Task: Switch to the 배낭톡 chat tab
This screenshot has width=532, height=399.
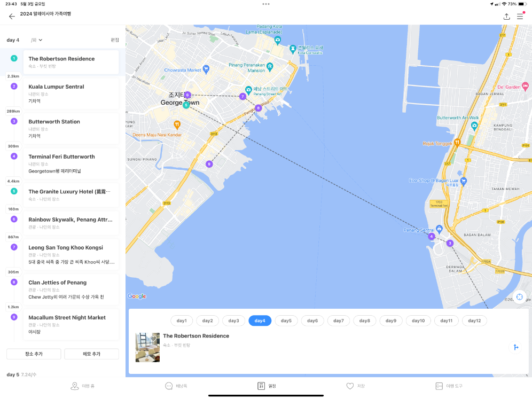Action: tap(176, 386)
